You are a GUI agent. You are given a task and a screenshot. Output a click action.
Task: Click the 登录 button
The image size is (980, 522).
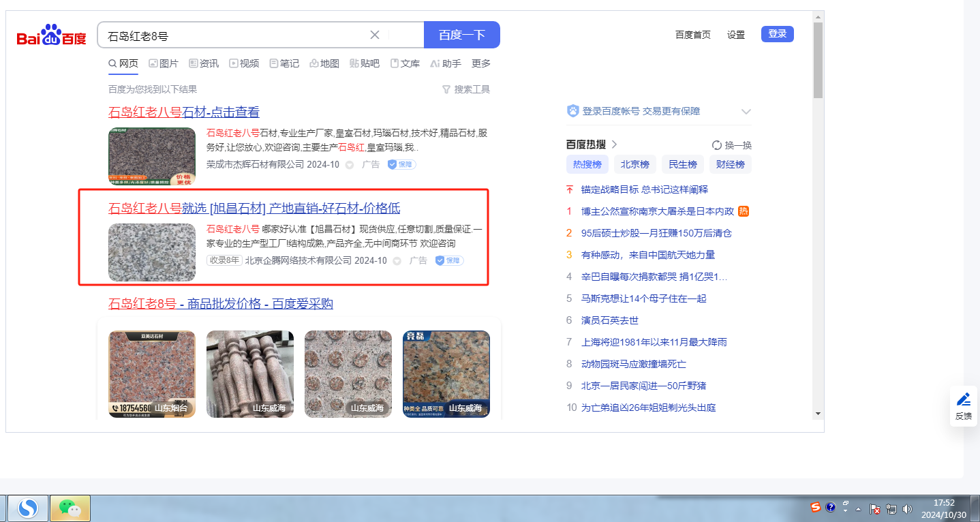778,34
